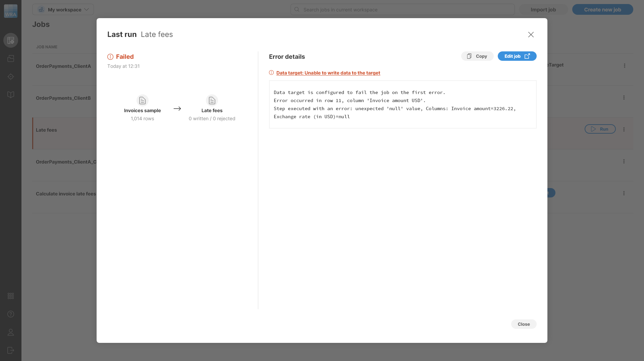Viewport: 644px width, 361px height.
Task: Click the logout icon in sidebar
Action: (11, 350)
